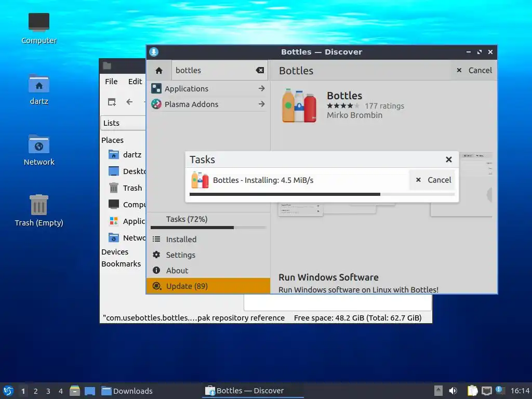532x399 pixels.
Task: Open Trash (Empty) desktop icon
Action: [x=39, y=210]
